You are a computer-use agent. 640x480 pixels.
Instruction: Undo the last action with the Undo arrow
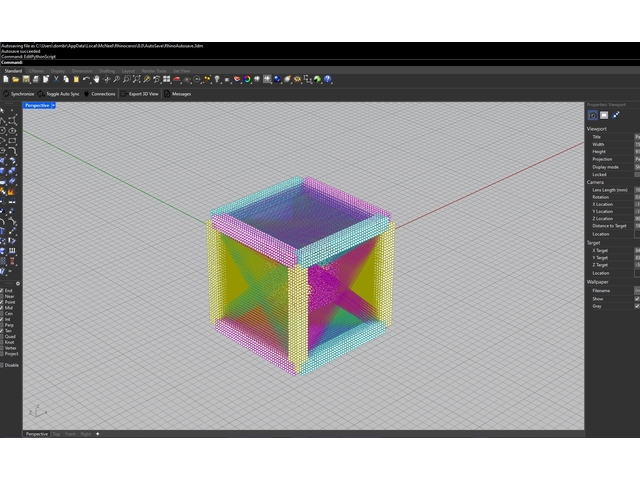tap(86, 79)
